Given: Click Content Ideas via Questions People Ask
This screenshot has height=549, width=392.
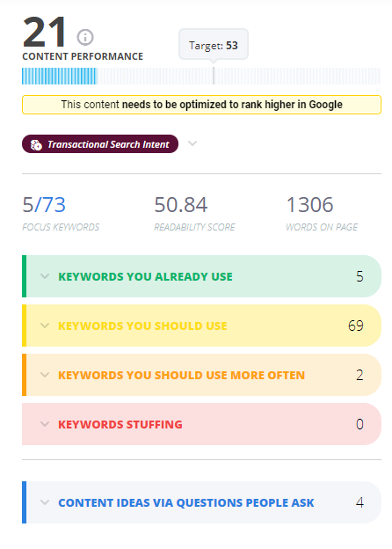Looking at the screenshot, I should pyautogui.click(x=186, y=502).
